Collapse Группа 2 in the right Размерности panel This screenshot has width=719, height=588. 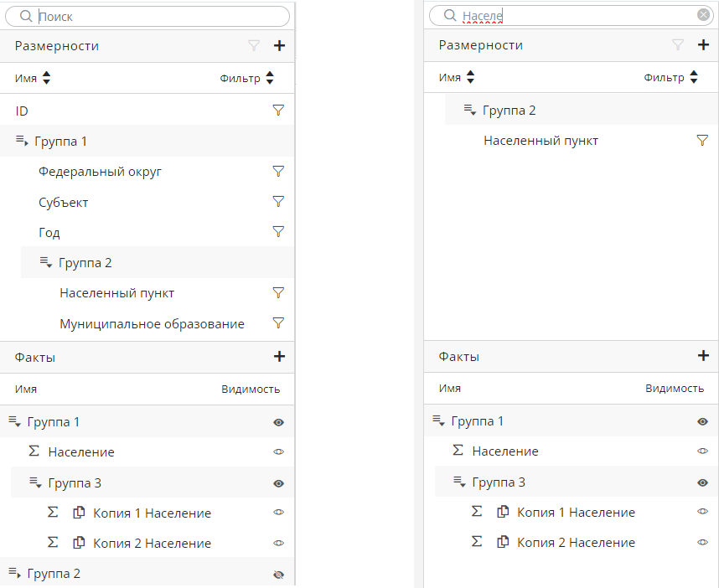(469, 111)
